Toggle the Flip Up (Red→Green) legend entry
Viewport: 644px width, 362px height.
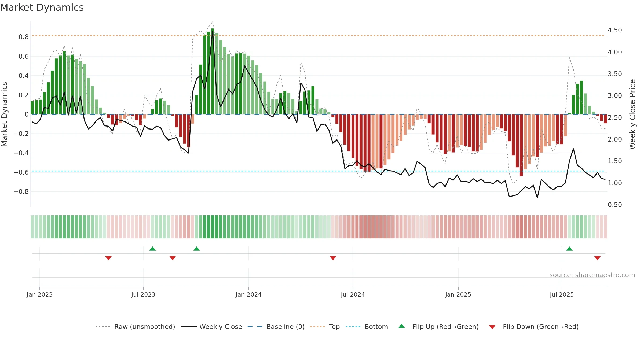click(x=438, y=327)
